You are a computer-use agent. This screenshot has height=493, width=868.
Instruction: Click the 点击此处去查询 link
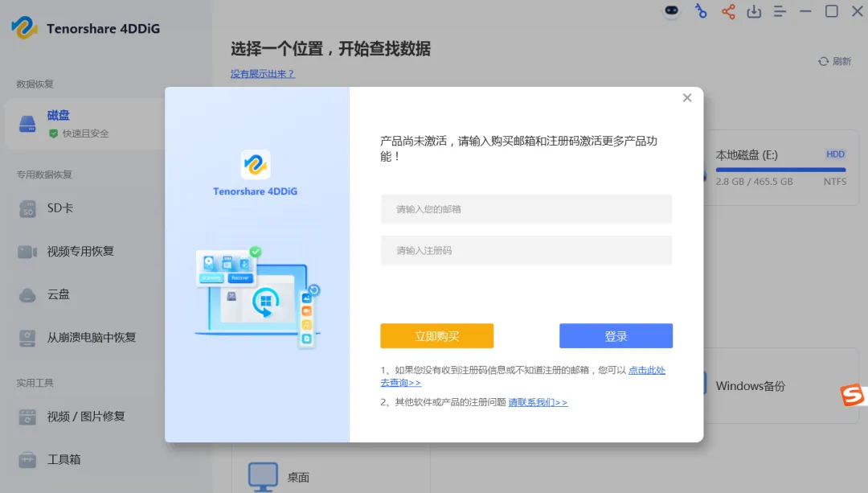(646, 370)
